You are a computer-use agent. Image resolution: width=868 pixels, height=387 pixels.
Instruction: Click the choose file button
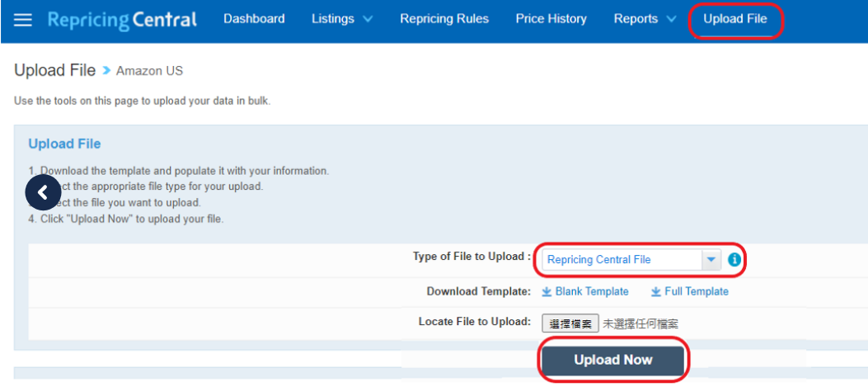pyautogui.click(x=570, y=323)
